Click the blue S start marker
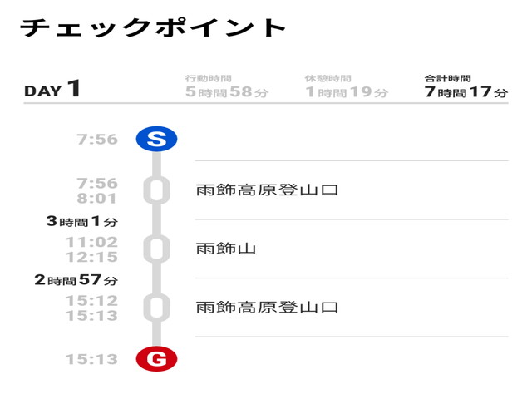Viewport: 532px width, 399px height. [156, 139]
